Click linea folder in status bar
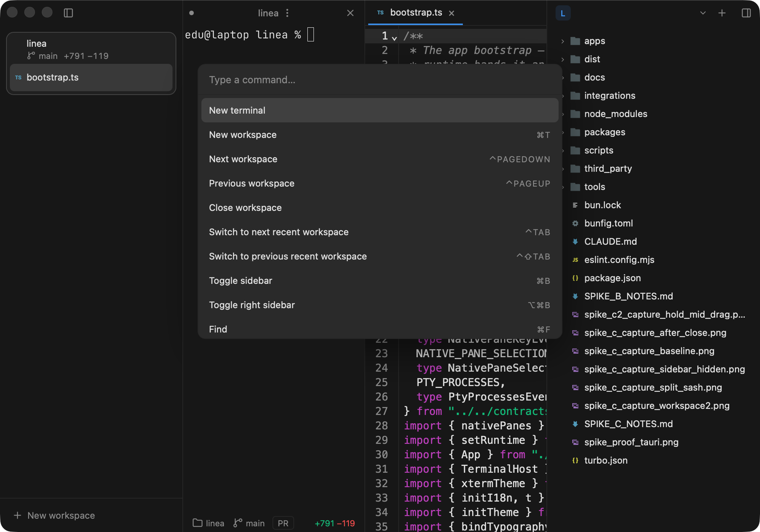 pyautogui.click(x=209, y=523)
